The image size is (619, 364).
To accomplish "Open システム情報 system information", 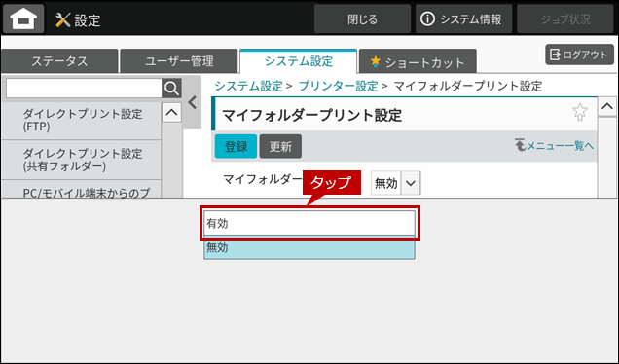I will coord(463,18).
